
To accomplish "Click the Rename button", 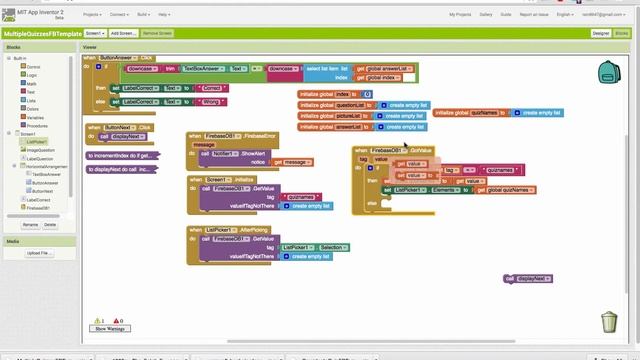I will [30, 225].
